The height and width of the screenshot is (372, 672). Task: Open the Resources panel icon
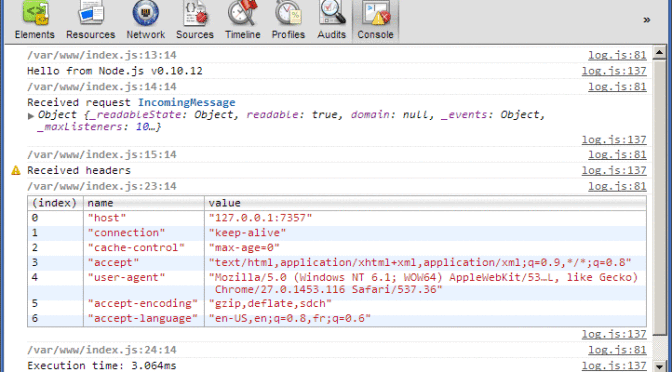[x=91, y=13]
